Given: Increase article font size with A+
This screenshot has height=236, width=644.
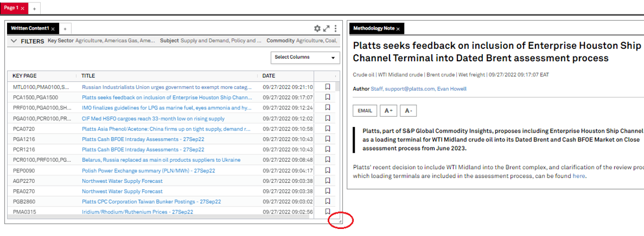Looking at the screenshot, I should [388, 110].
